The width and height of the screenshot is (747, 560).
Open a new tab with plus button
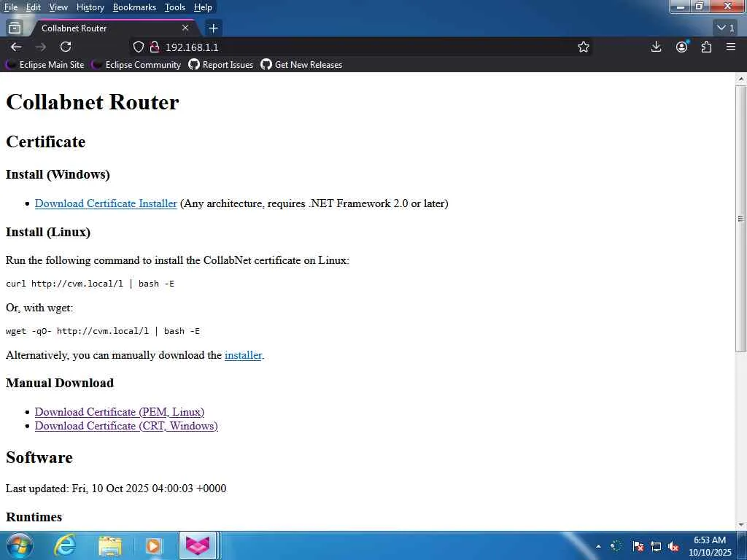(x=214, y=28)
